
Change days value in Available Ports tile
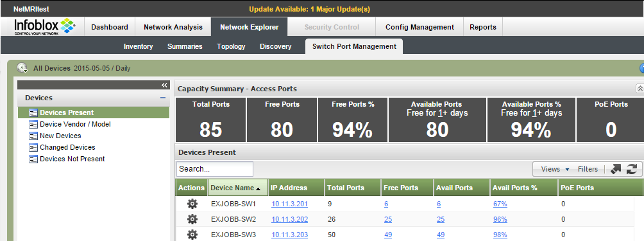tap(440, 113)
